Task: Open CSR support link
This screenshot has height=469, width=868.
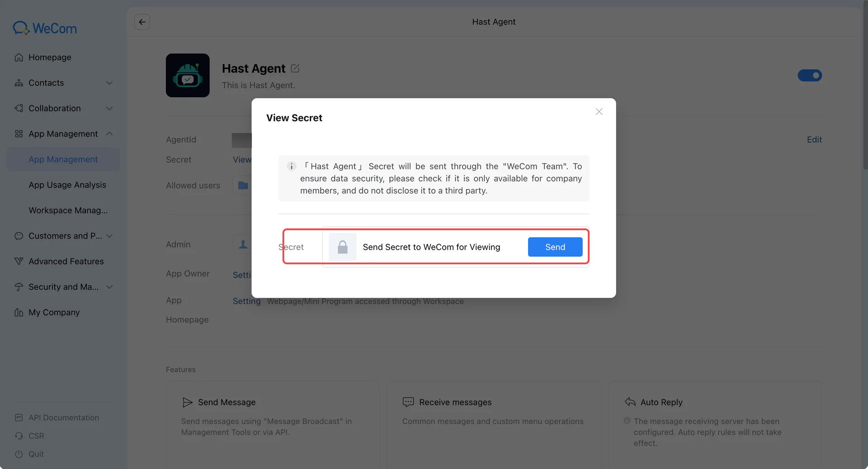Action: pos(36,436)
